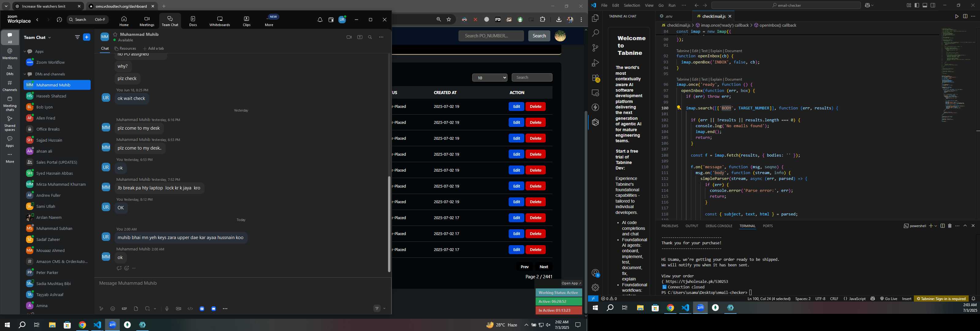
Task: Collapse the DMs and channels section
Action: [x=25, y=74]
